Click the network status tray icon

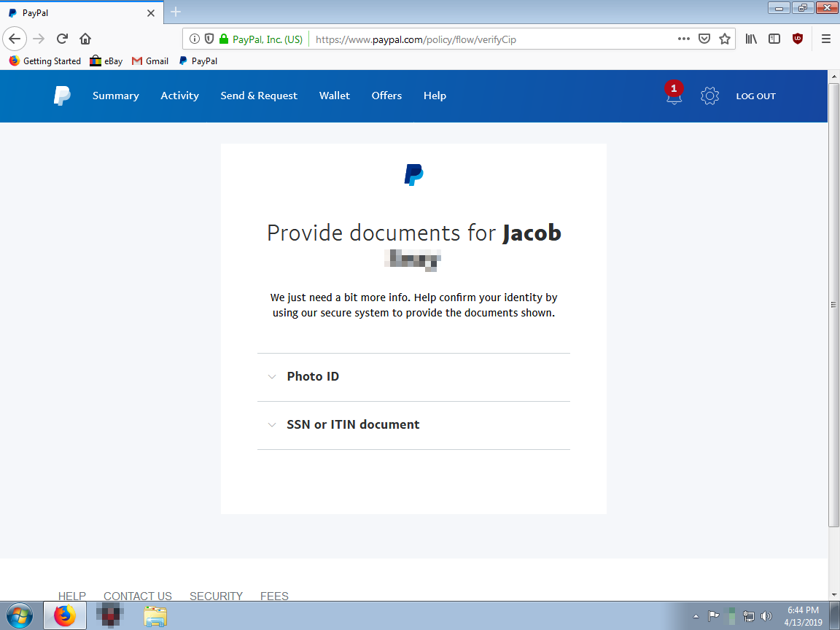pos(749,616)
